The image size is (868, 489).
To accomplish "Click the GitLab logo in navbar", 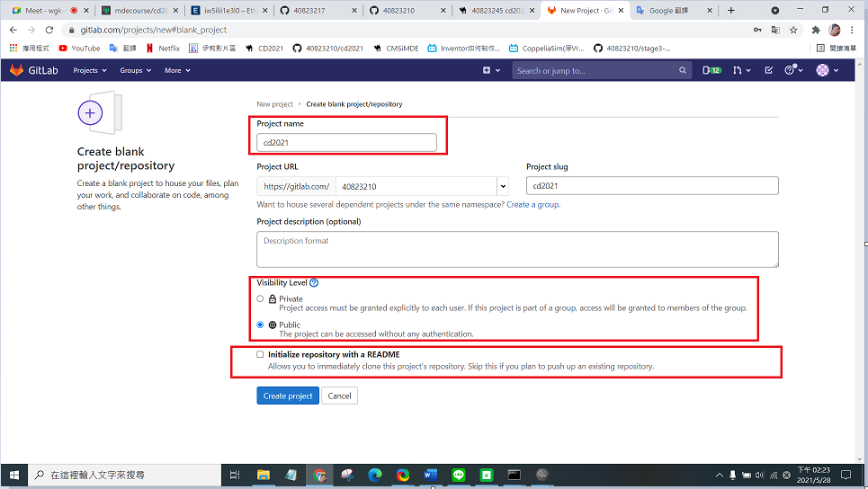I will click(x=33, y=70).
